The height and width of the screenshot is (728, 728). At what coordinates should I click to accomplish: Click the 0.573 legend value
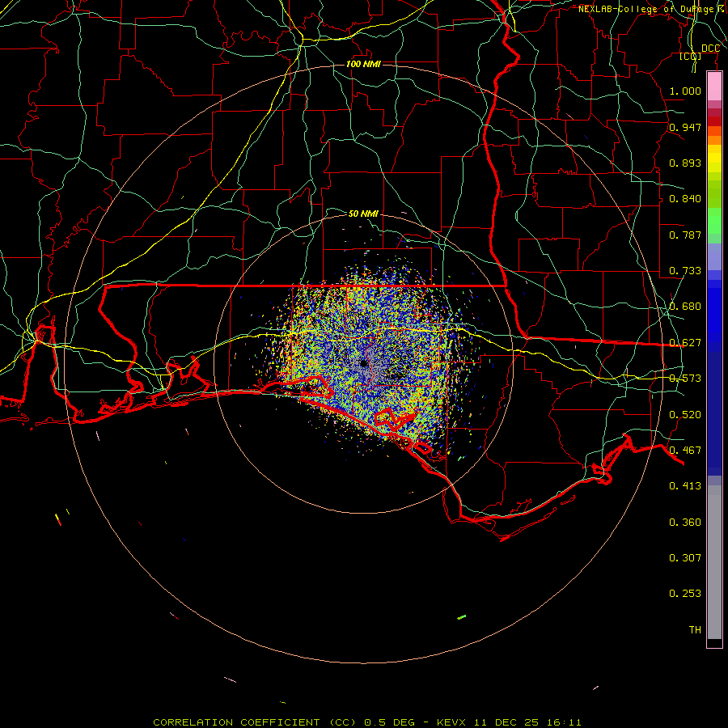[x=685, y=379]
